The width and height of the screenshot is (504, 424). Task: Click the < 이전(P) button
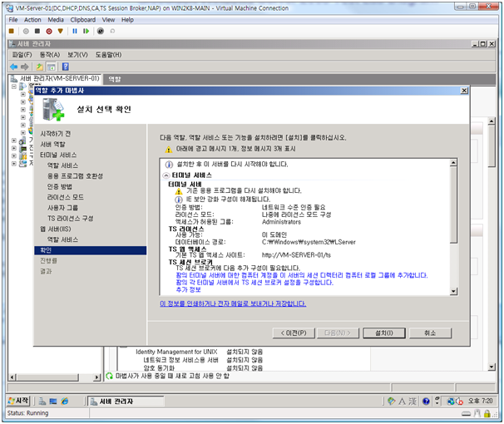pos(294,333)
